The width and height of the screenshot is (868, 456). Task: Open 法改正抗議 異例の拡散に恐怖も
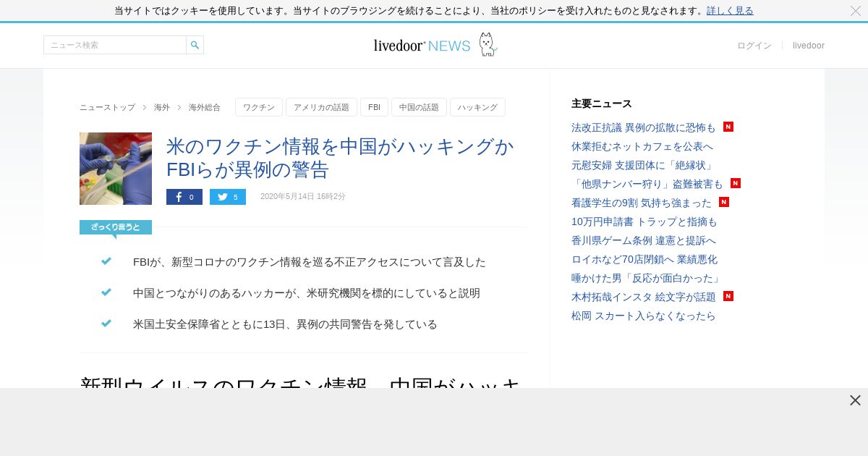click(643, 127)
